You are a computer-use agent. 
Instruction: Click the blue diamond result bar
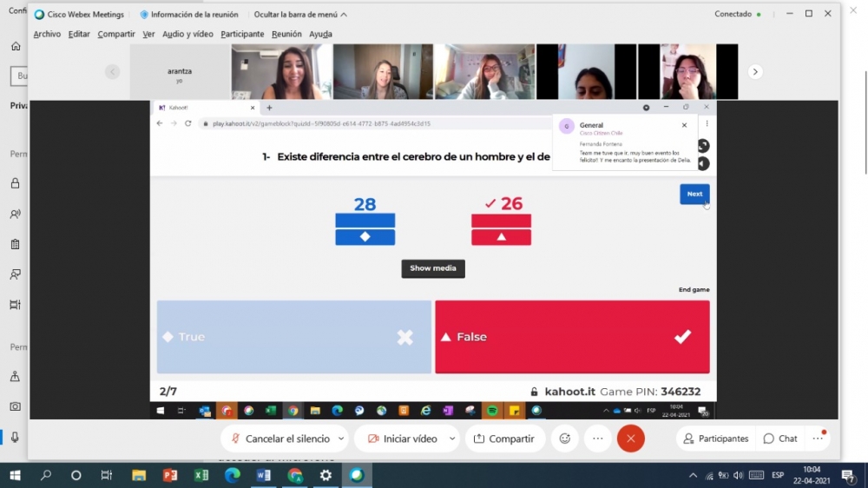(x=365, y=229)
